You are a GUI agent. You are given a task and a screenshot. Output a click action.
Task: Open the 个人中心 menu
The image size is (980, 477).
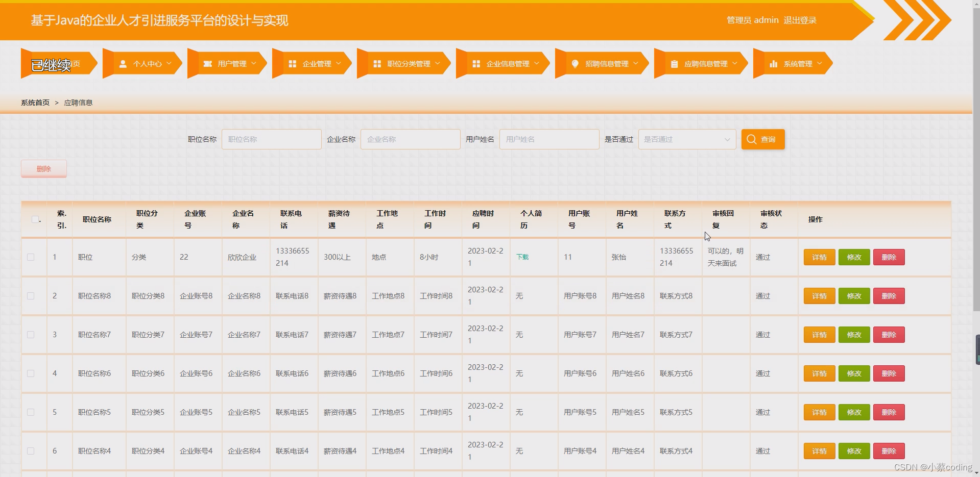coord(143,64)
